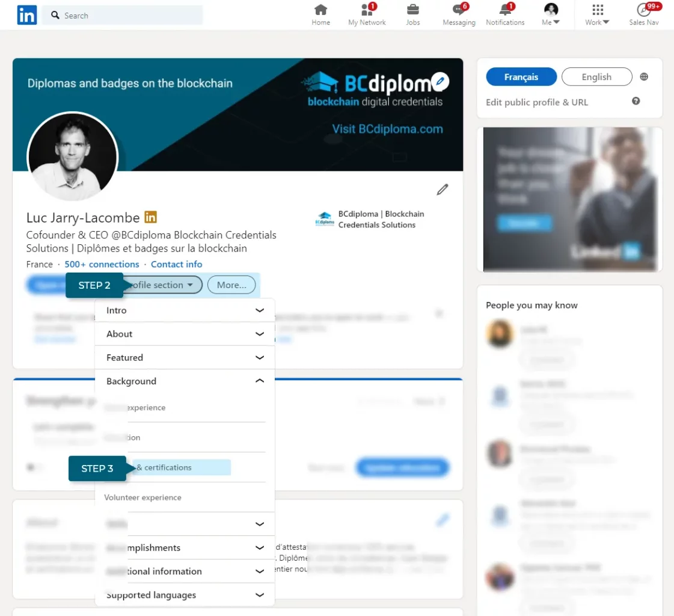Image resolution: width=674 pixels, height=616 pixels.
Task: Select Work experience option
Action: pos(135,407)
